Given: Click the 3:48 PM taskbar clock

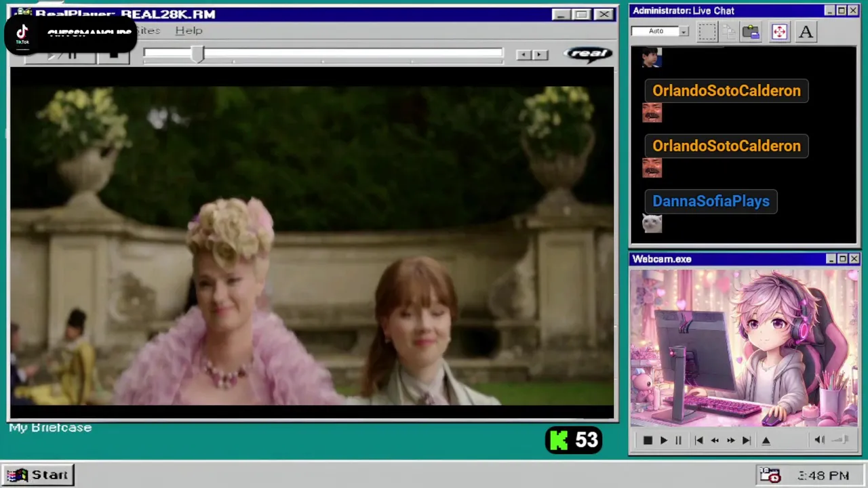Looking at the screenshot, I should [x=823, y=476].
